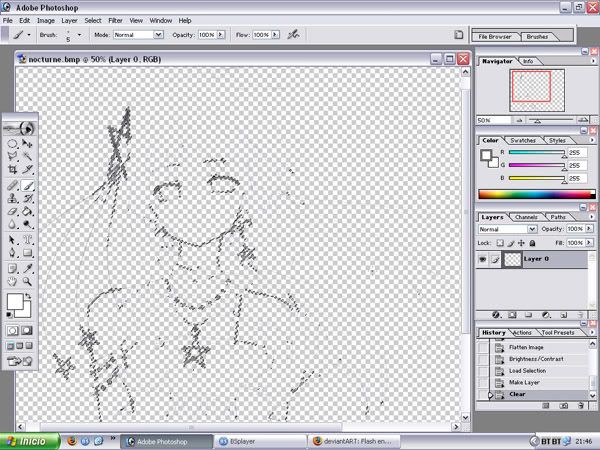Click Jump to ImageReady icon

coord(20,361)
